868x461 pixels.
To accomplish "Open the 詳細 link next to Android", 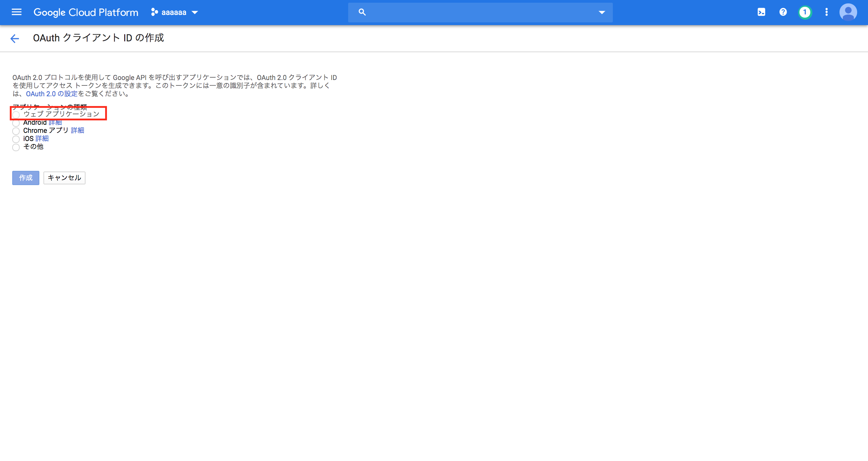I will point(55,122).
